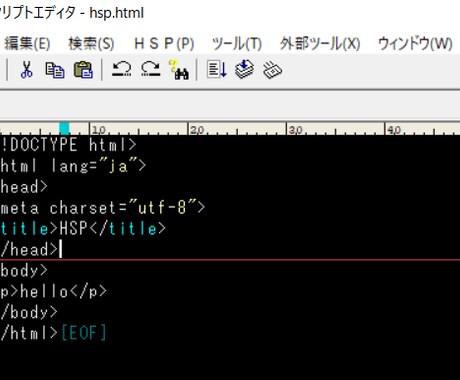Click the Cut scissors icon
This screenshot has width=460, height=380.
[27, 70]
